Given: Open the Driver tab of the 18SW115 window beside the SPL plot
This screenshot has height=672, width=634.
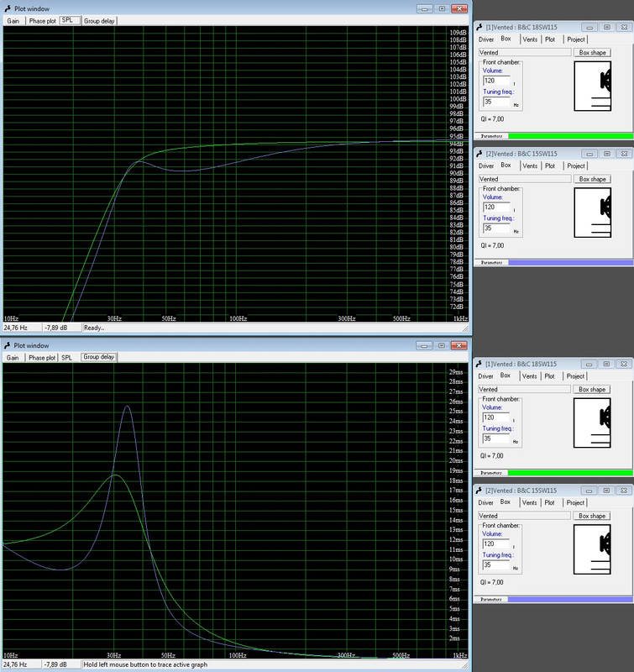Looking at the screenshot, I should pos(486,39).
